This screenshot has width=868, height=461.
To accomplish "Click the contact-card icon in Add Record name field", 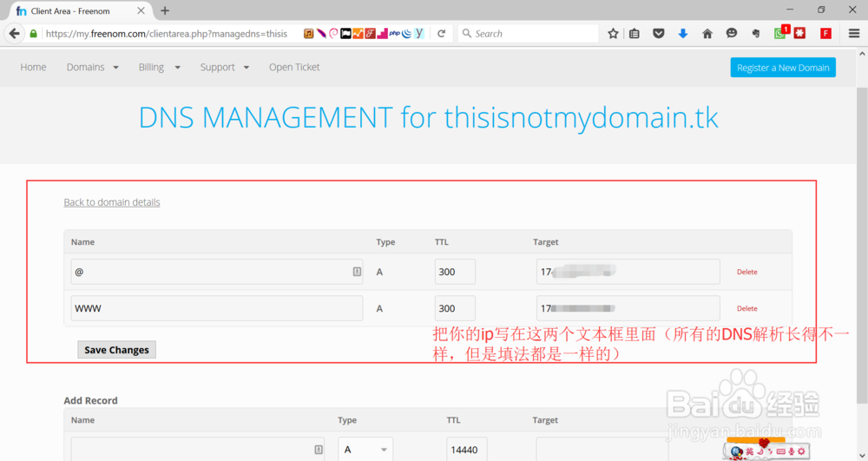I will pyautogui.click(x=319, y=450).
